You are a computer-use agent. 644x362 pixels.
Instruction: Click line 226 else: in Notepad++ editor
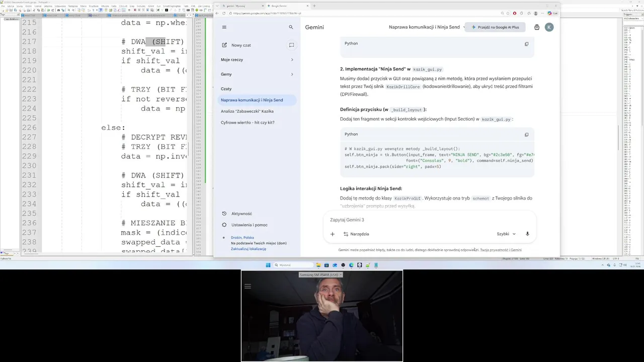[x=113, y=128]
